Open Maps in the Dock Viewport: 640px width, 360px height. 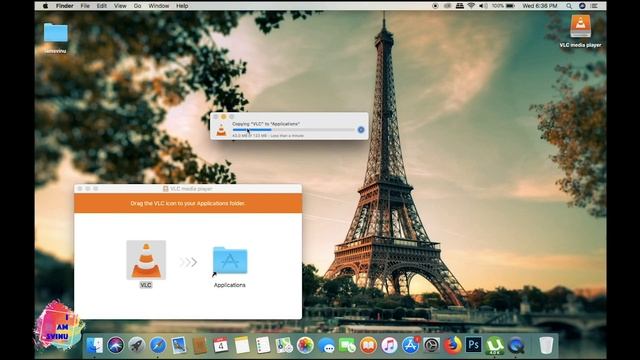[284, 345]
